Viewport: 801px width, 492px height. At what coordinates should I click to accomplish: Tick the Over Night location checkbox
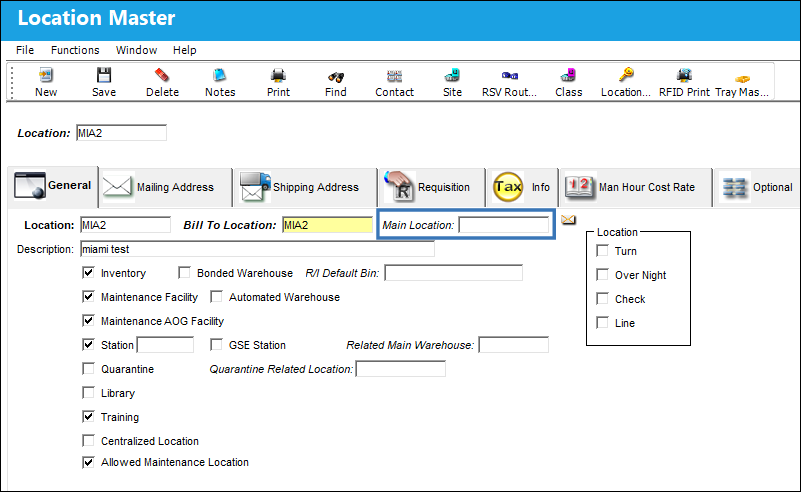pos(603,275)
